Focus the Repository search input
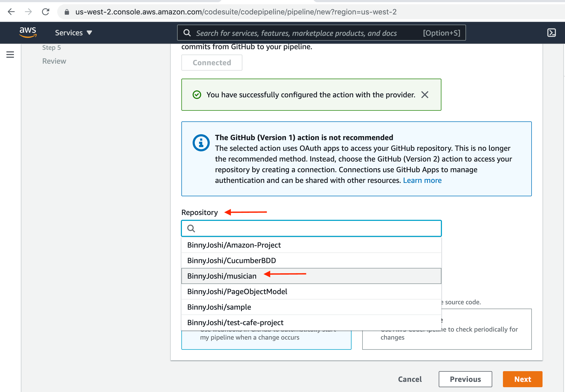The width and height of the screenshot is (565, 392). 311,228
